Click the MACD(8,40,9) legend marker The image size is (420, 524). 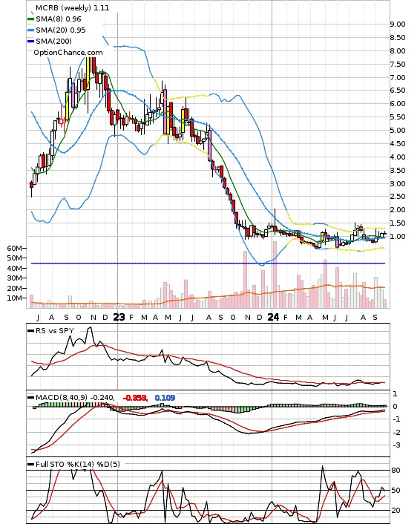tap(30, 398)
